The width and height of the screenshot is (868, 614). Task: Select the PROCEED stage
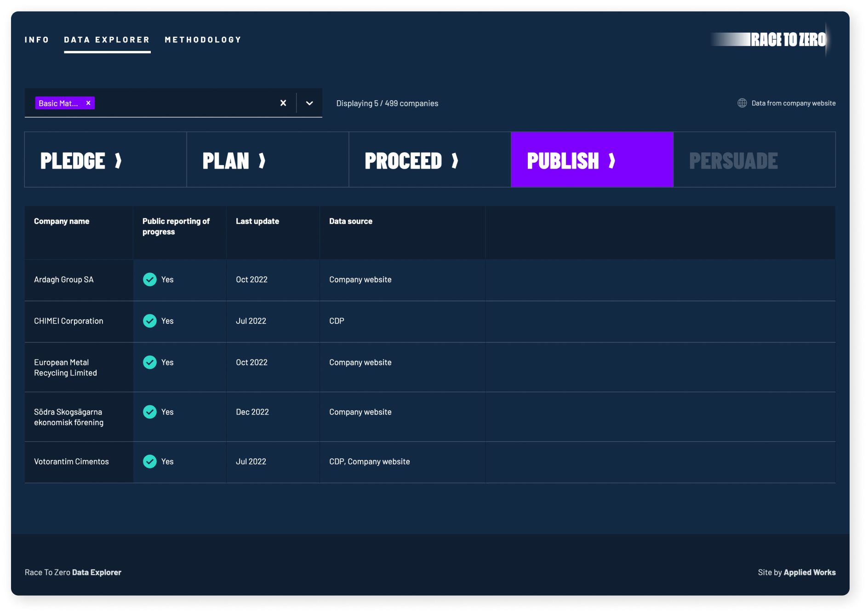430,159
